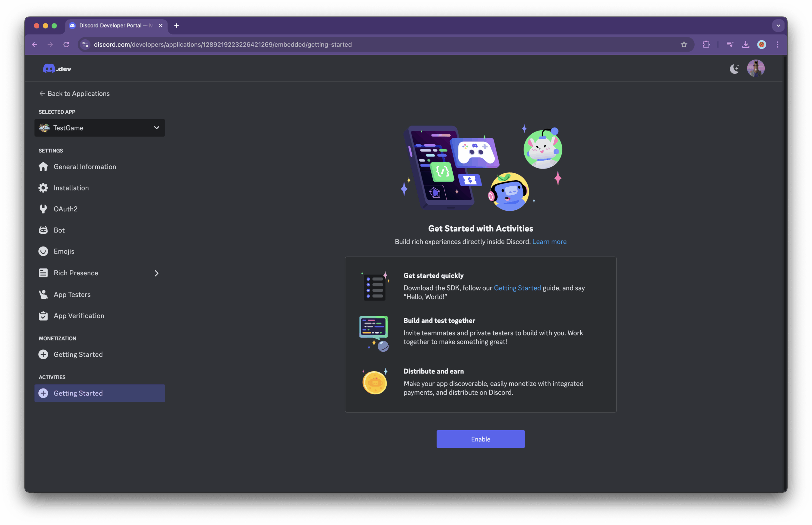
Task: Click the General Information home icon
Action: coord(43,167)
